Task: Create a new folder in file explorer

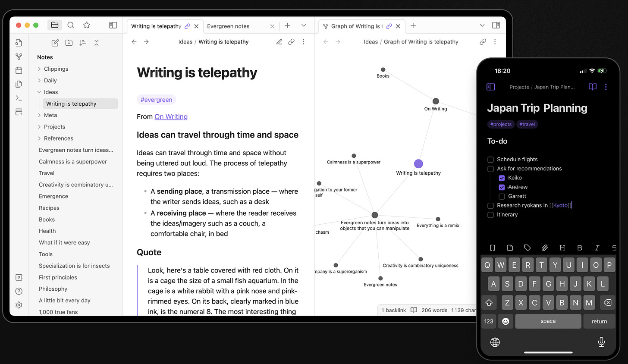Action: (69, 43)
